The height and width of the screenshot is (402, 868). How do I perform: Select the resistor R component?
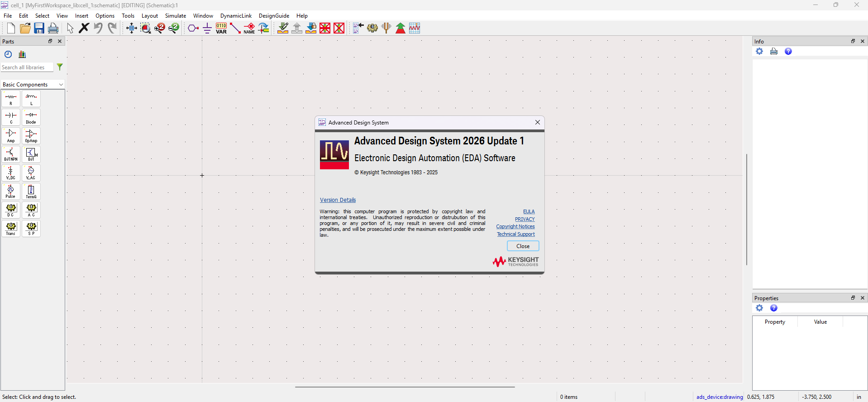click(x=11, y=99)
